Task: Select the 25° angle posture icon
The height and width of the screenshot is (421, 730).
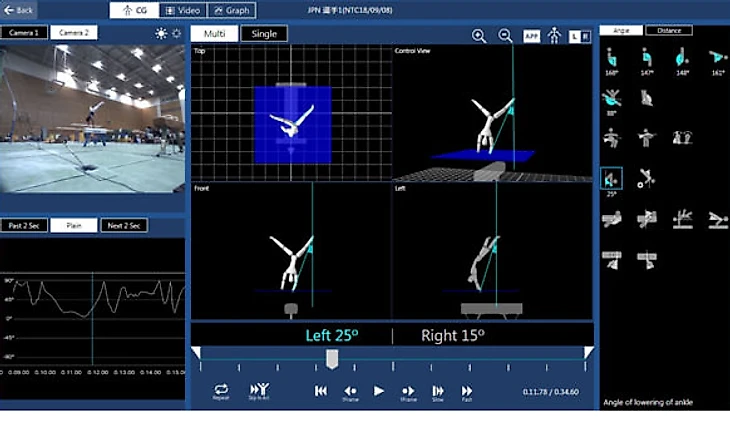Action: click(x=611, y=179)
